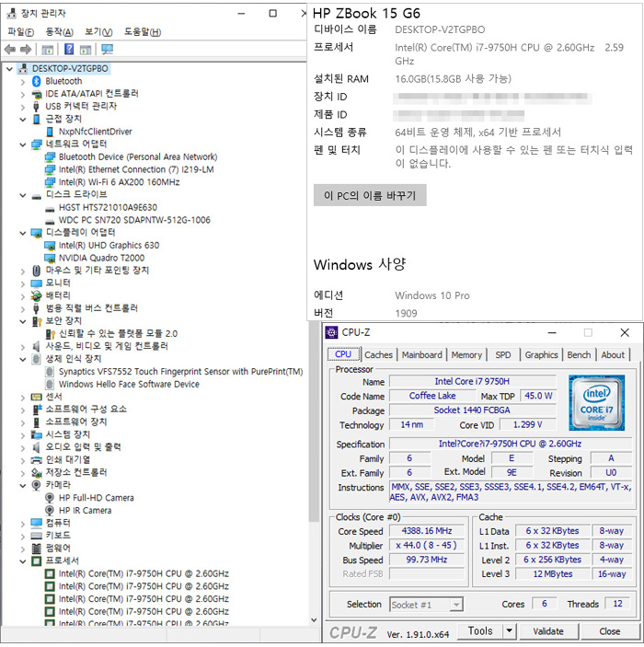This screenshot has height=647, width=644.
Task: Select the Intel Ethernet Connection I219-LM icon
Action: [50, 170]
